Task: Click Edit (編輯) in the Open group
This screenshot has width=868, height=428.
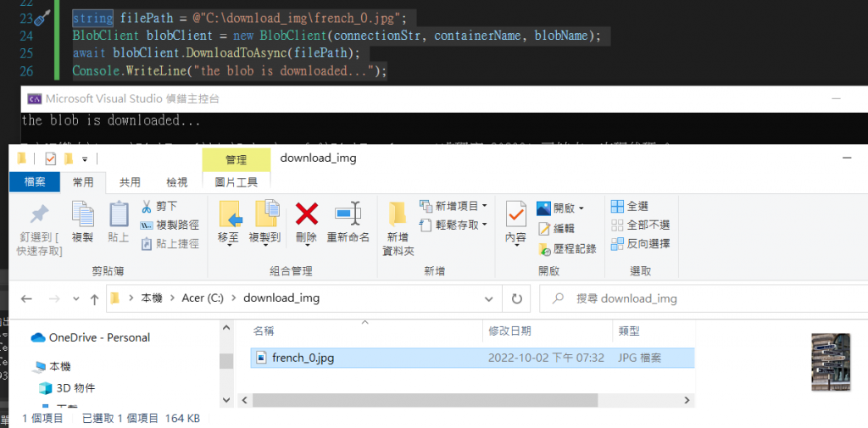Action: (556, 228)
